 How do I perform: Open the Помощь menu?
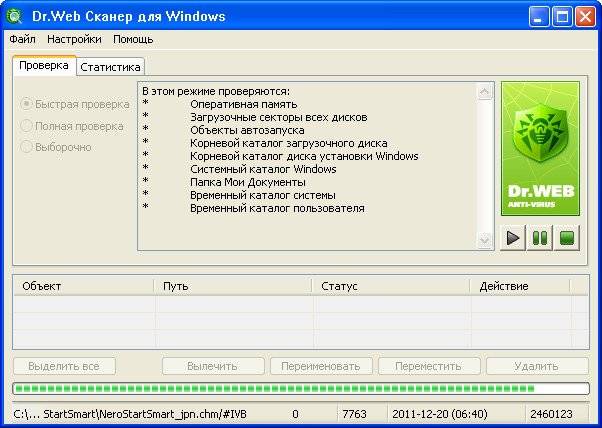click(x=133, y=39)
